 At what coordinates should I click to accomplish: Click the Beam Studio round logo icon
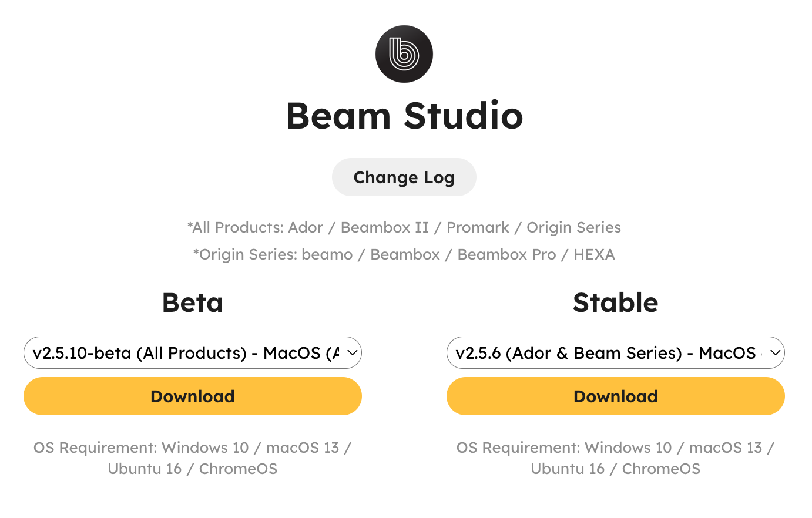pos(404,54)
